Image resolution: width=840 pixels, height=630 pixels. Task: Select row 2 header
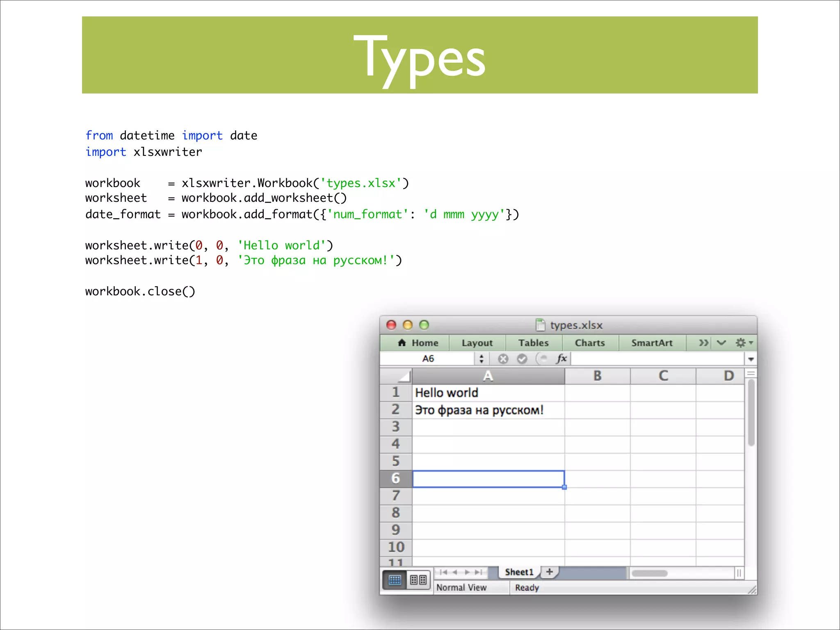point(396,410)
